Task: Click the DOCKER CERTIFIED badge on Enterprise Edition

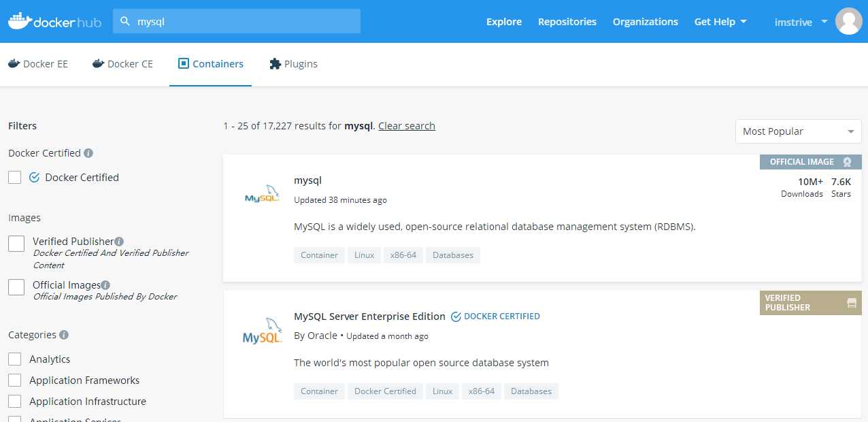Action: click(496, 316)
